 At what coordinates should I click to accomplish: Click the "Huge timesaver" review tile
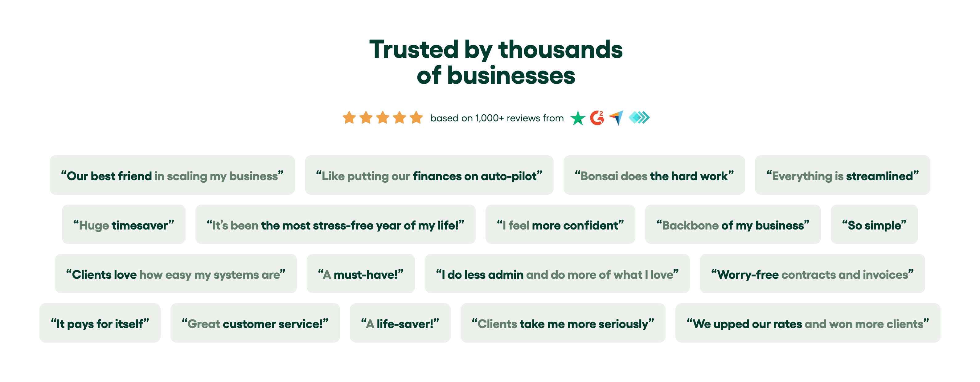point(124,225)
